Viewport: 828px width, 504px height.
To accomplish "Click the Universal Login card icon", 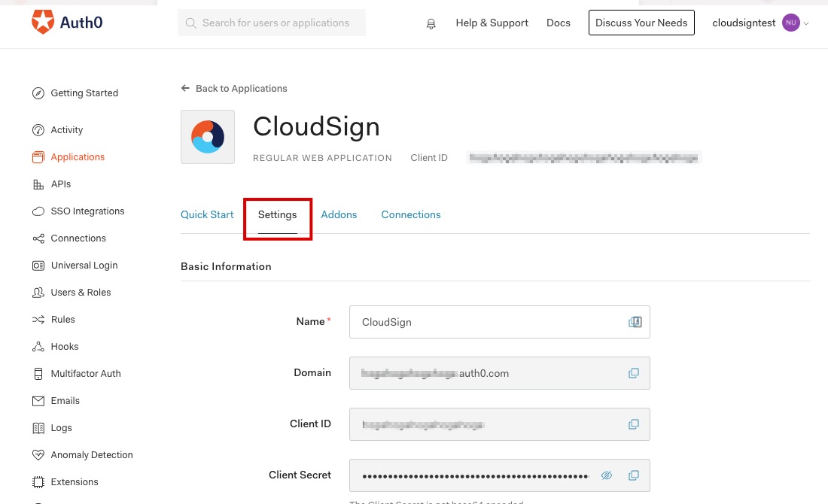I will click(x=38, y=266).
